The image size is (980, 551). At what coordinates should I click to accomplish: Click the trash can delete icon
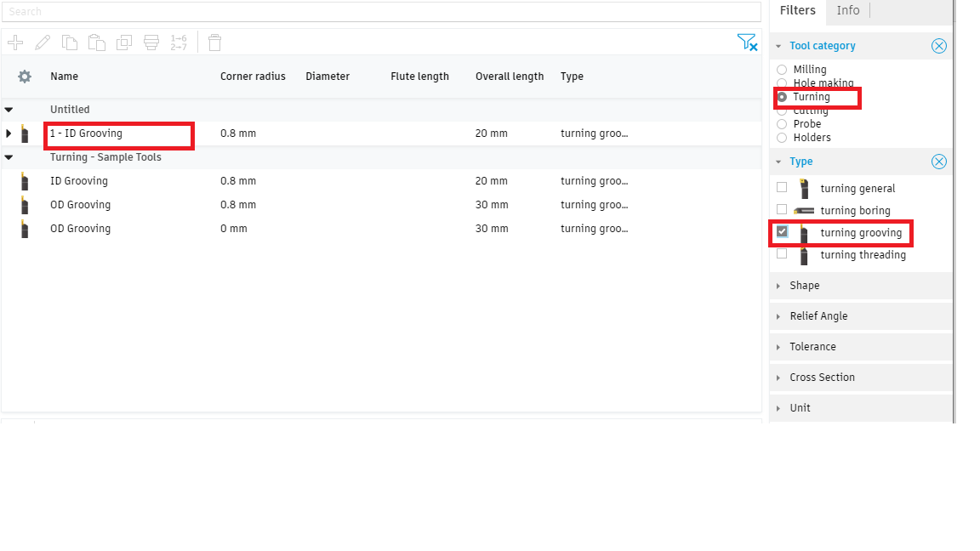[x=214, y=43]
